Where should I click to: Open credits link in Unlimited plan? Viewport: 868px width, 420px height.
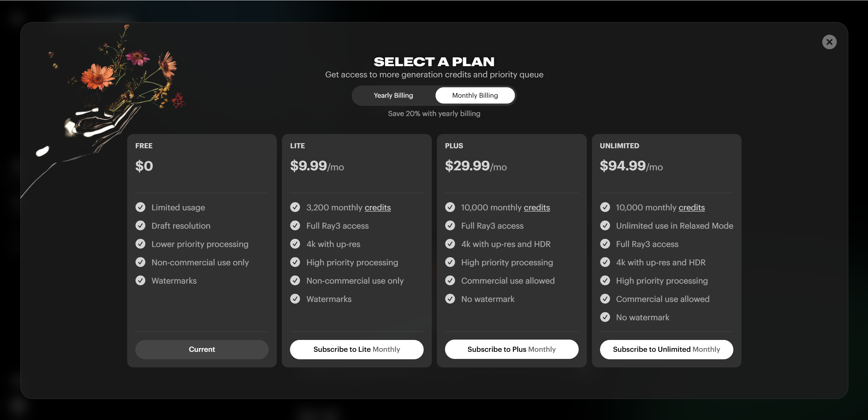[x=691, y=207]
